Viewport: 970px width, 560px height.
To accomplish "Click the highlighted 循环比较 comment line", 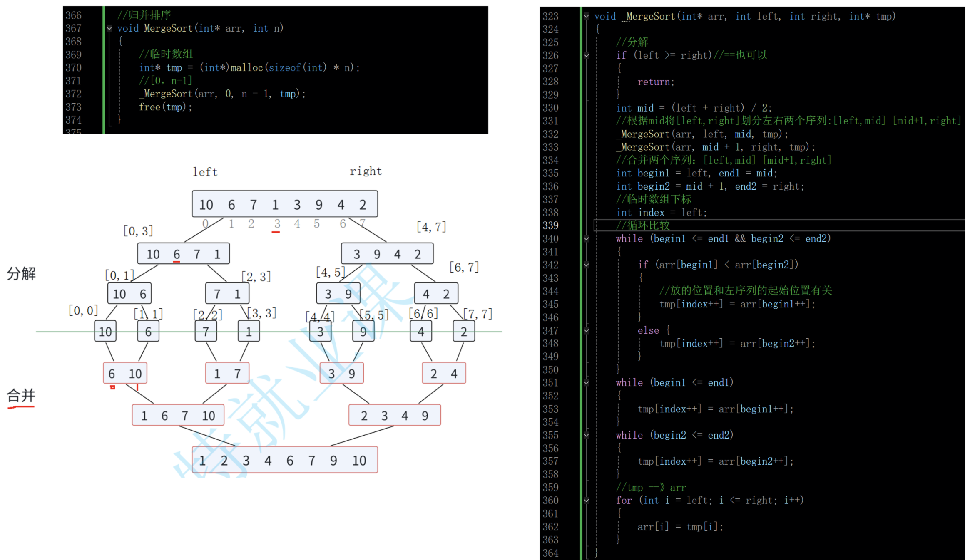I will pyautogui.click(x=643, y=225).
